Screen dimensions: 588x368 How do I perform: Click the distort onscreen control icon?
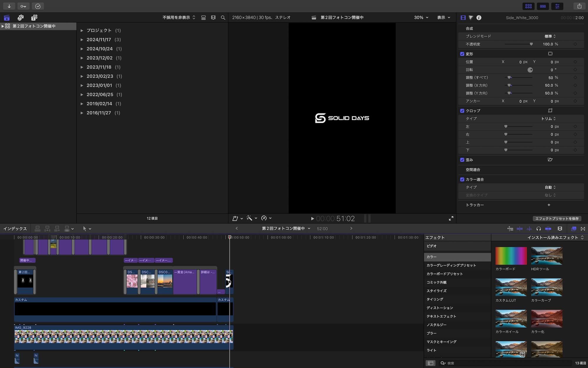550,160
